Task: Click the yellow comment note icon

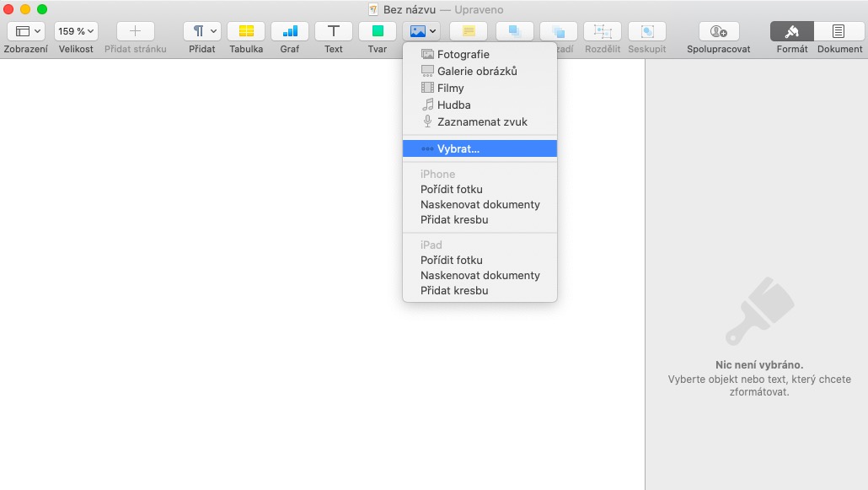Action: click(x=469, y=31)
